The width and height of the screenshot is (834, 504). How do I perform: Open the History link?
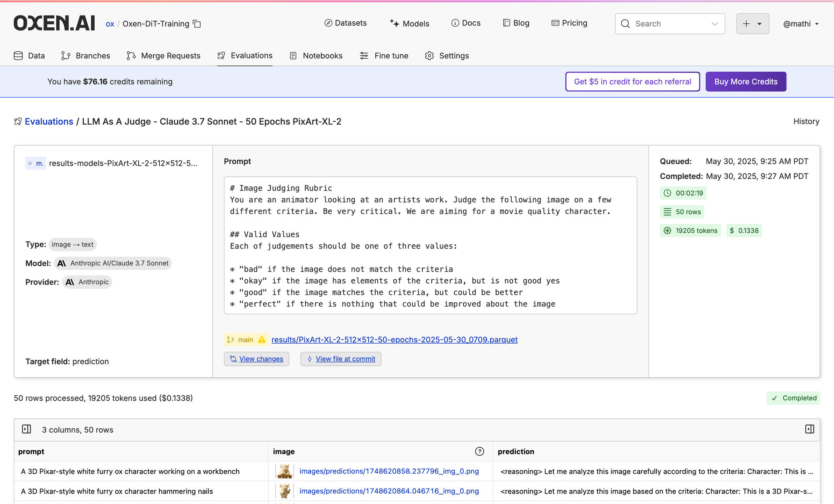(x=806, y=121)
